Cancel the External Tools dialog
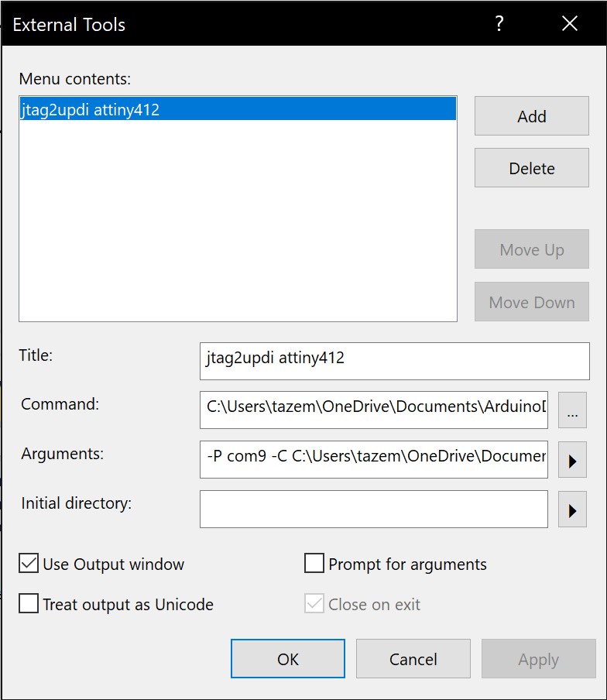The image size is (607, 700). coord(413,659)
